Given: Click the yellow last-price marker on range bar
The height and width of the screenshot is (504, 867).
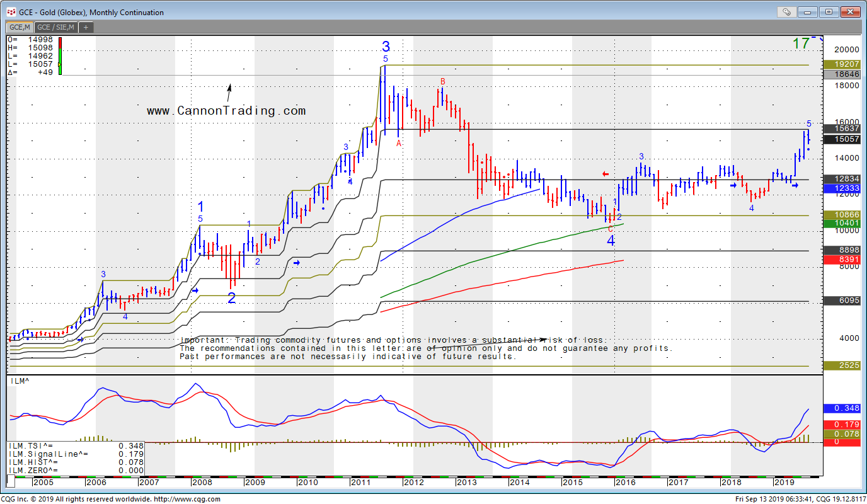Looking at the screenshot, I should tap(59, 64).
